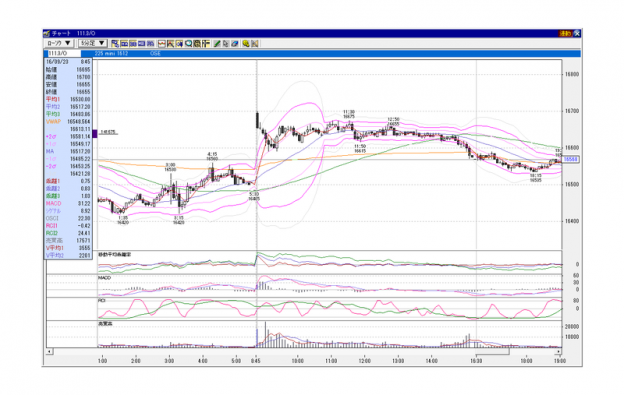Click the magnifying glass zoom icon
This screenshot has width=624, height=395.
tap(189, 43)
